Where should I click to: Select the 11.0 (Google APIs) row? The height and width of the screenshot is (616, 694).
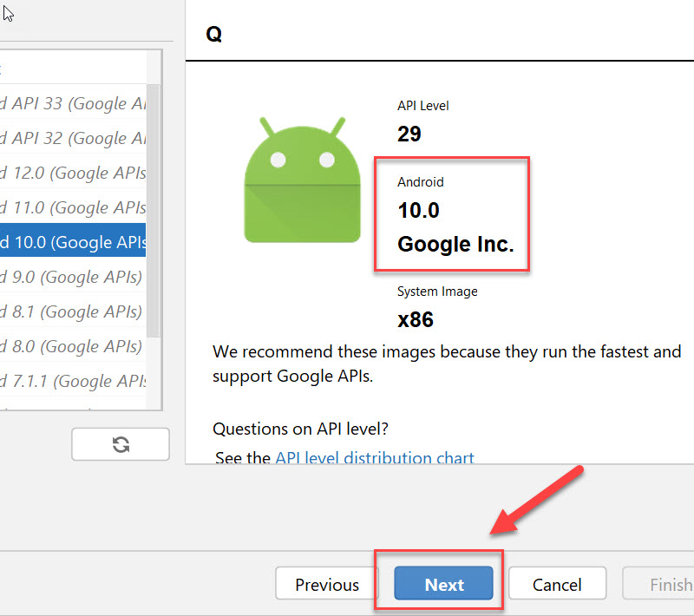click(x=73, y=207)
